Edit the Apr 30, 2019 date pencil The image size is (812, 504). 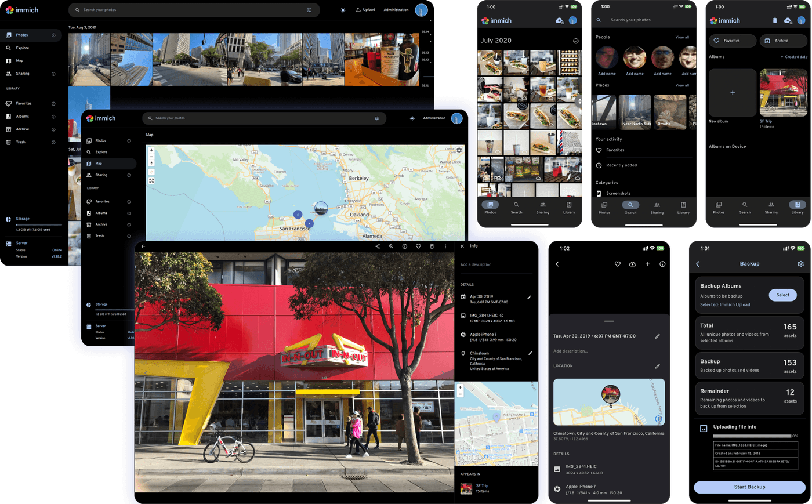click(x=529, y=298)
